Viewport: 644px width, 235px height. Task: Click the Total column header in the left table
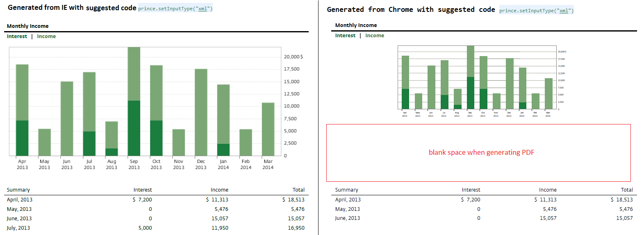click(x=298, y=190)
